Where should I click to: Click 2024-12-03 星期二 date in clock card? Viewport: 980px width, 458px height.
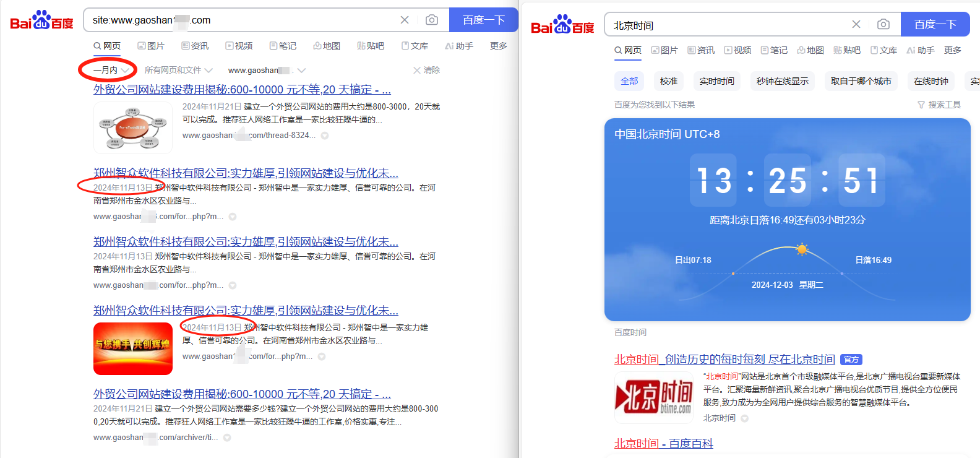(x=787, y=285)
